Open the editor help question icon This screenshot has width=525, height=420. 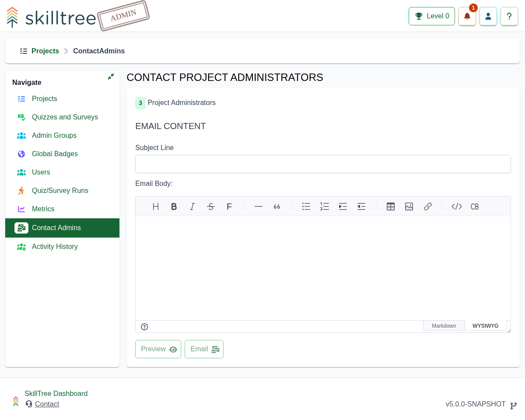pyautogui.click(x=144, y=327)
